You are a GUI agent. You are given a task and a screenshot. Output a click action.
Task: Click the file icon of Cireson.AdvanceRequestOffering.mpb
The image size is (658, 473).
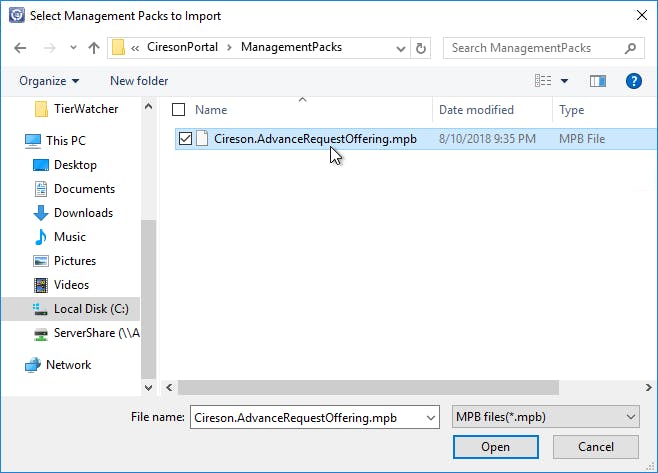(202, 139)
